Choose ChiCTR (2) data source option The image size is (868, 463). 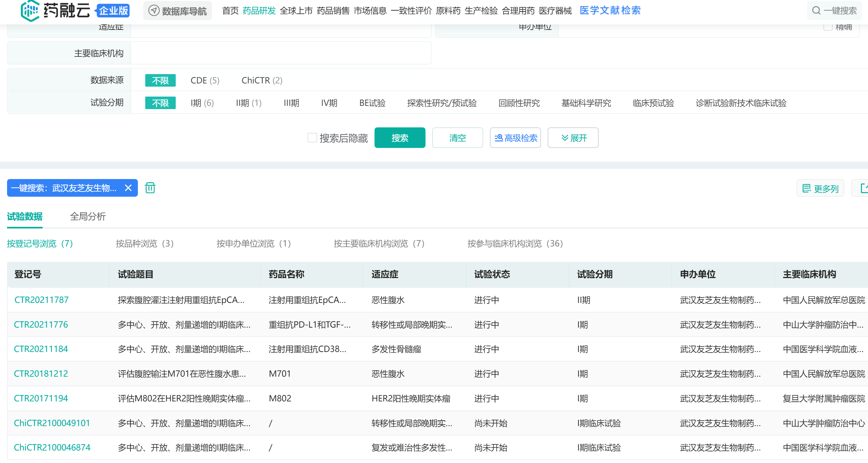point(261,80)
